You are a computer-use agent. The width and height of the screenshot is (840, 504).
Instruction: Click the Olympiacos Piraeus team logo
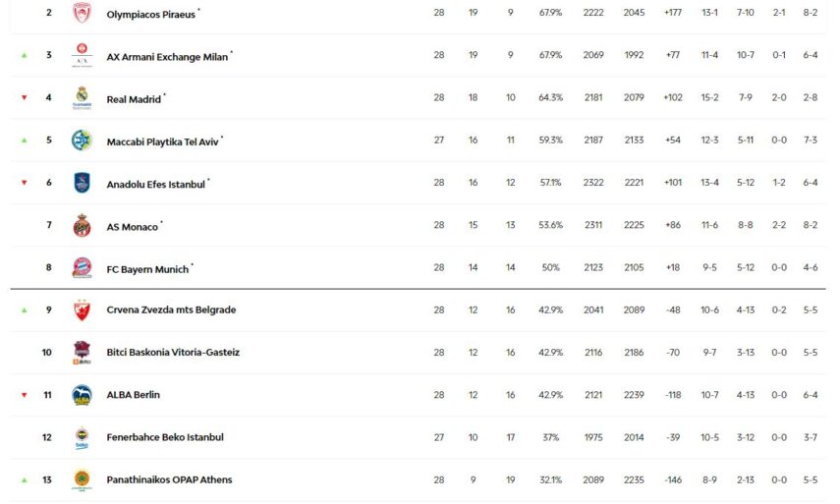click(x=82, y=14)
